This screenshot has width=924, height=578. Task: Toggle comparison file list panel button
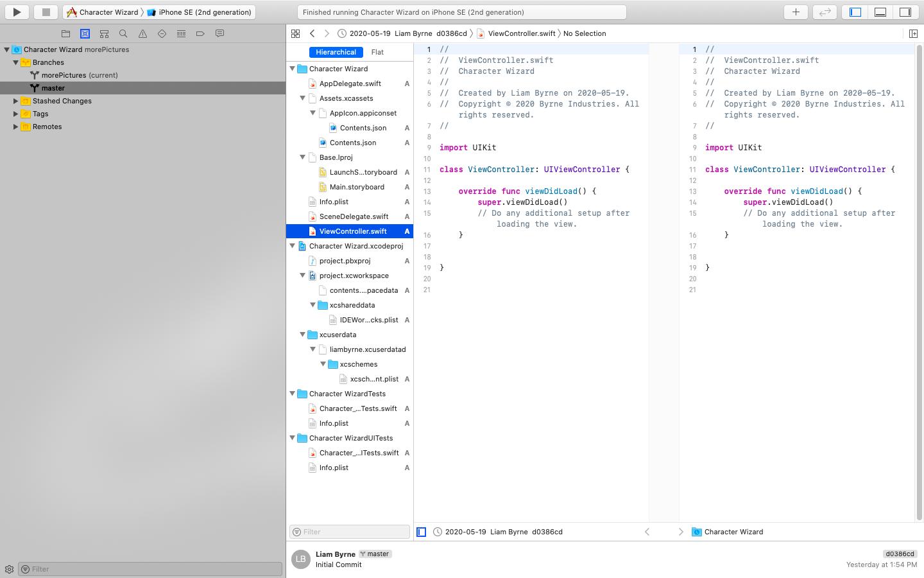pos(421,532)
